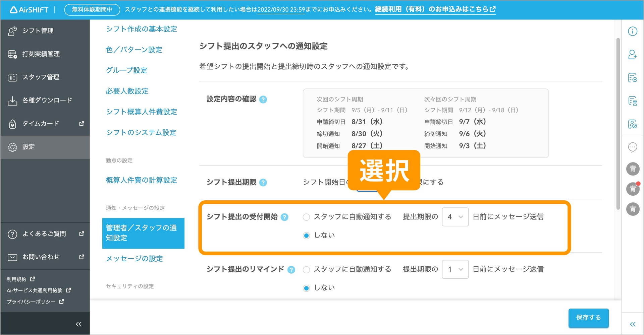
Task: Open the chat bubble icon on right sidebar
Action: [x=633, y=147]
